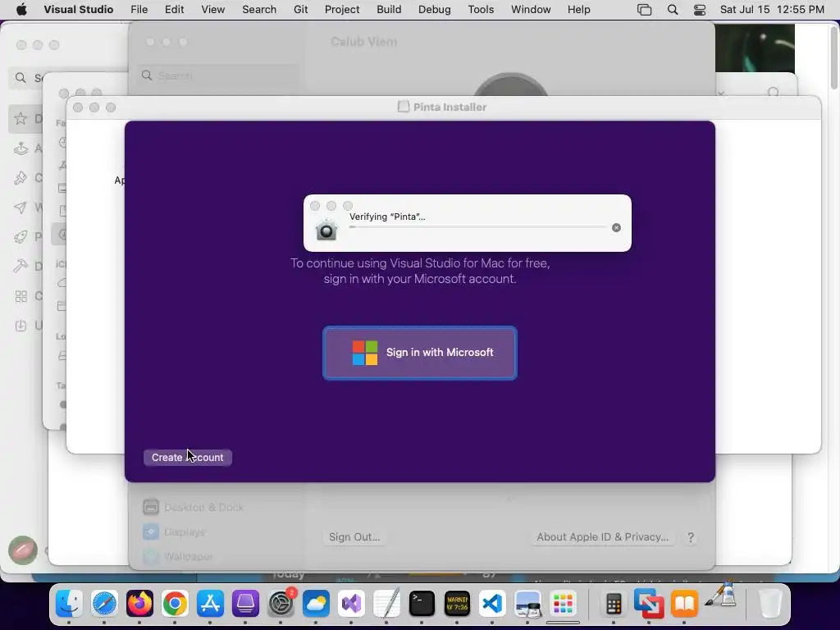Click the Develop hammer icon in App Store sidebar
The width and height of the screenshot is (840, 630).
tap(21, 267)
